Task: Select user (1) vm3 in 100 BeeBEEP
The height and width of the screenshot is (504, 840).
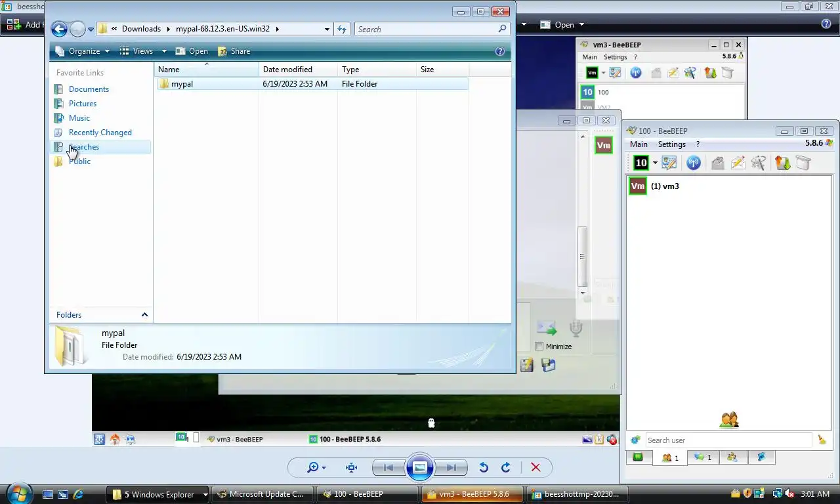Action: coord(729,186)
